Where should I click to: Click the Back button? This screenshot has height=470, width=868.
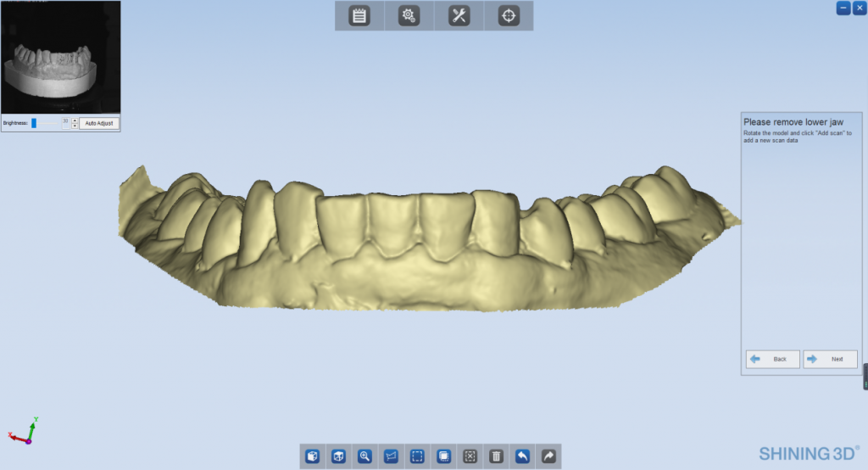[773, 359]
